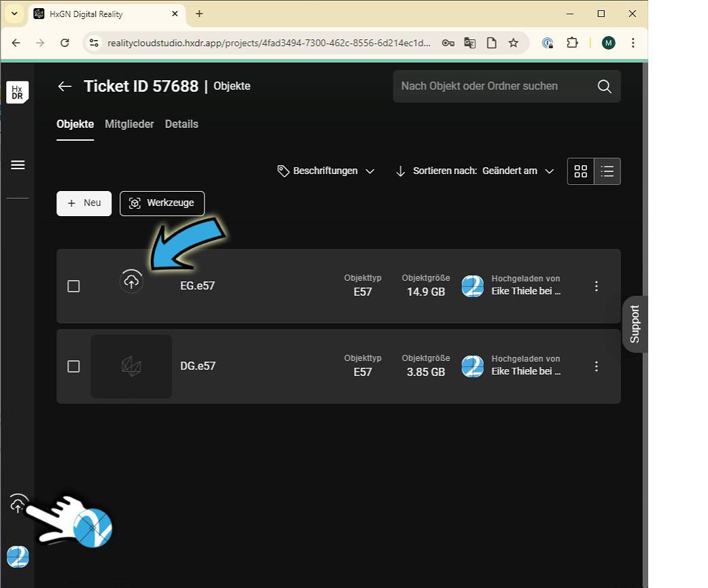
Task: Click the Ticket ID 57688 title
Action: tap(141, 86)
